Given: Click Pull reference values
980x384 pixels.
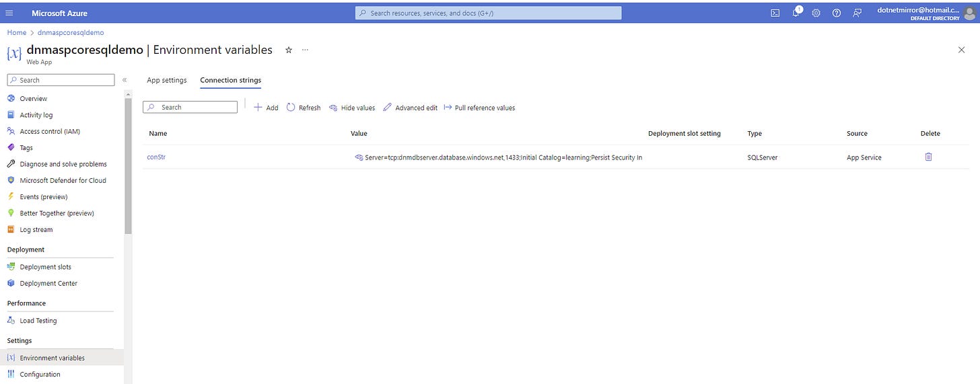Looking at the screenshot, I should click(x=480, y=107).
